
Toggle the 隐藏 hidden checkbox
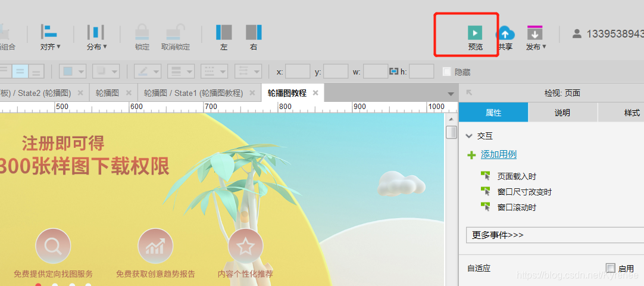[446, 71]
